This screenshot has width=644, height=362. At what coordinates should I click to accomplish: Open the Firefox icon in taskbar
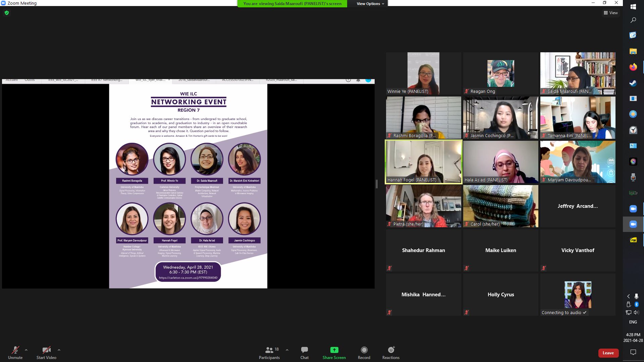click(x=633, y=67)
